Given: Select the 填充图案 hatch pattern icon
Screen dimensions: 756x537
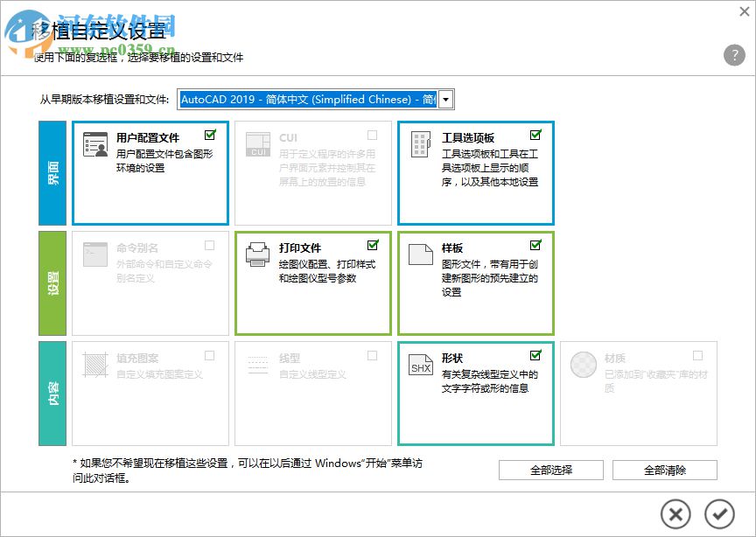Looking at the screenshot, I should [95, 363].
